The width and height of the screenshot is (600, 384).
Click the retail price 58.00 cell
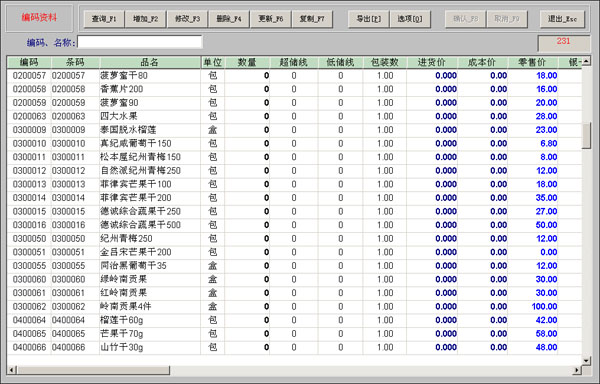coord(533,334)
